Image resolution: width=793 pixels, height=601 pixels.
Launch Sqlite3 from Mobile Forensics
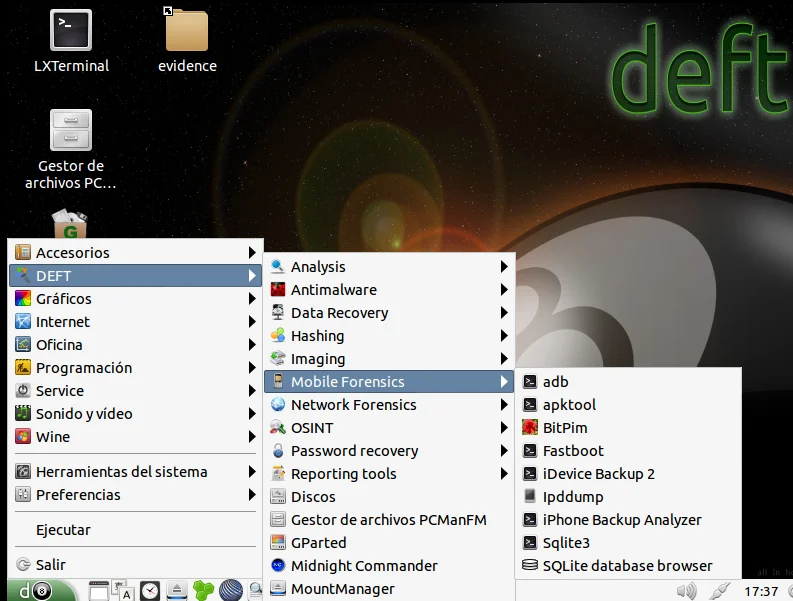(629, 543)
